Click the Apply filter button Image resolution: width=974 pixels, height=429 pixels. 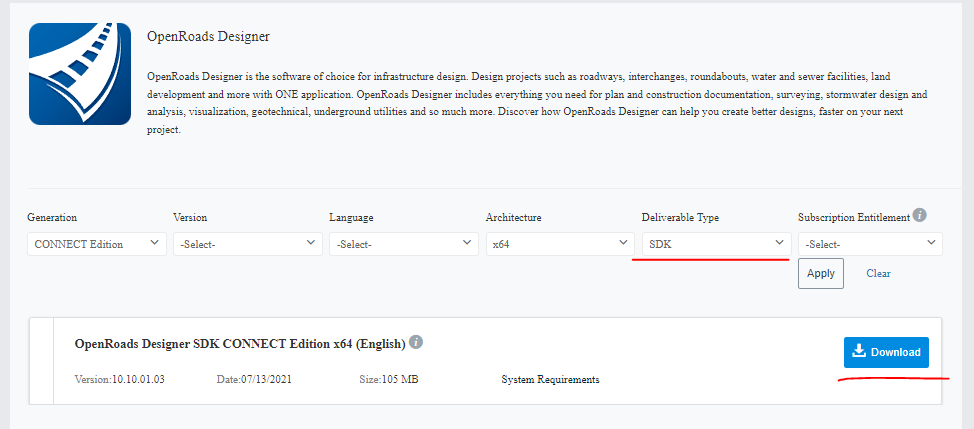click(821, 274)
